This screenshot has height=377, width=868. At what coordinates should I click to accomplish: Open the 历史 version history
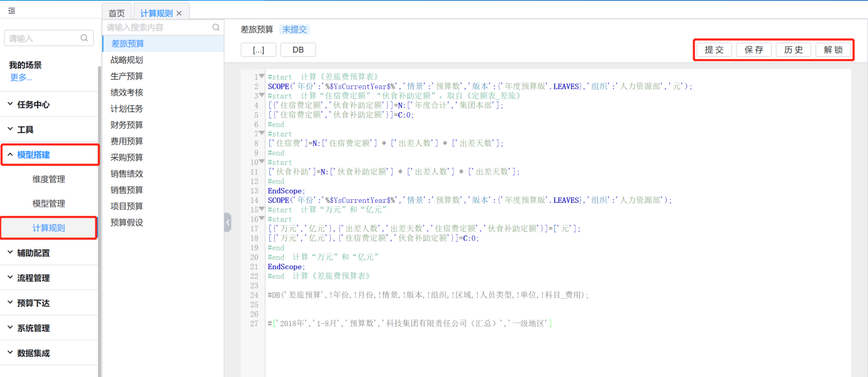coord(793,50)
